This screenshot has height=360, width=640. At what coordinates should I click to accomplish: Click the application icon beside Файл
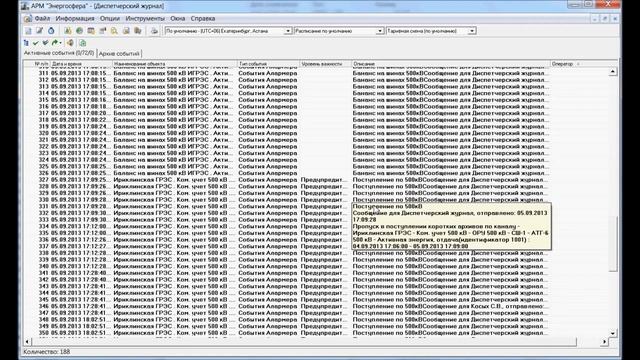[27, 19]
